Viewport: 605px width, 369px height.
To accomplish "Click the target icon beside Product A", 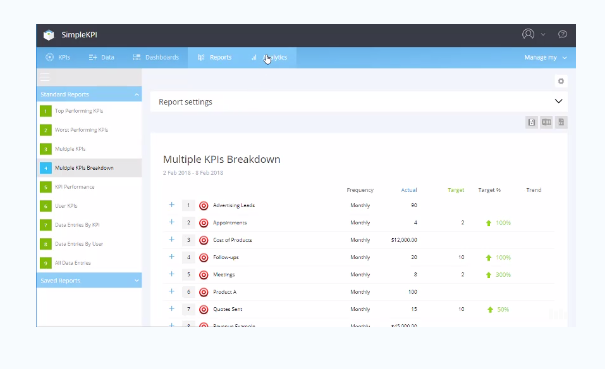I will 204,292.
